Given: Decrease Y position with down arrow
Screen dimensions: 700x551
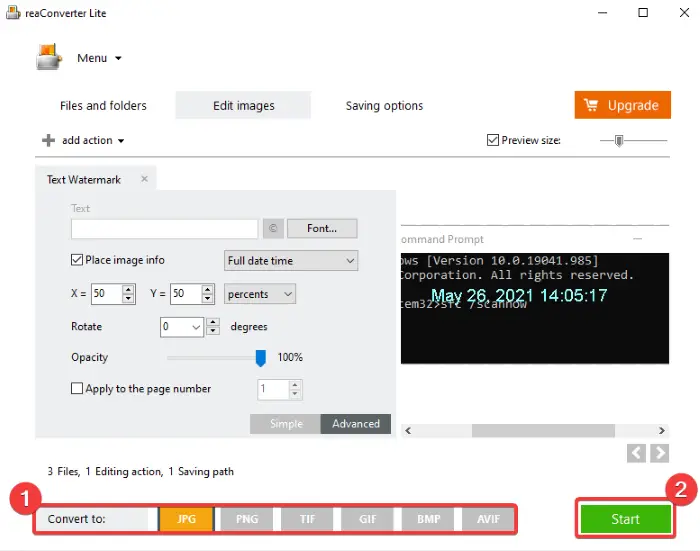Looking at the screenshot, I should tap(208, 298).
